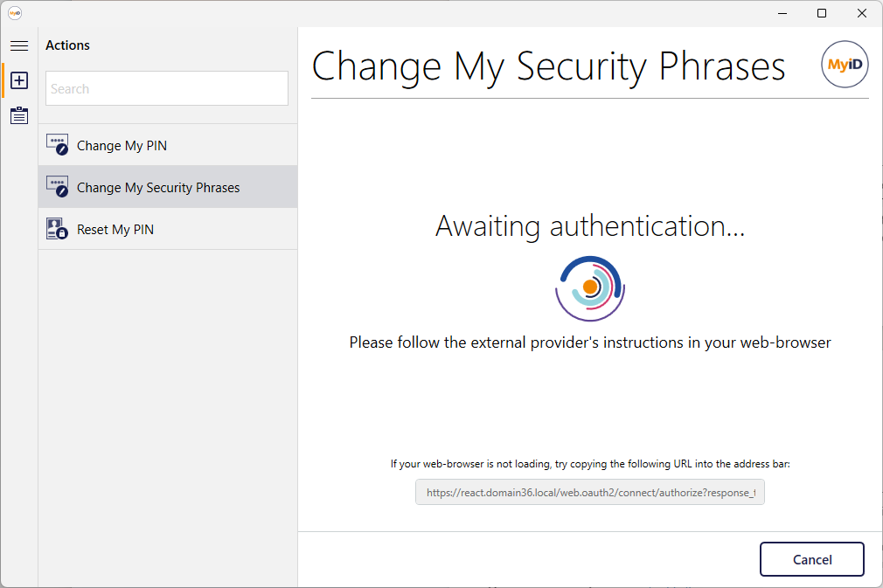The width and height of the screenshot is (883, 588).
Task: Select Change My Security Phrases action
Action: point(168,187)
